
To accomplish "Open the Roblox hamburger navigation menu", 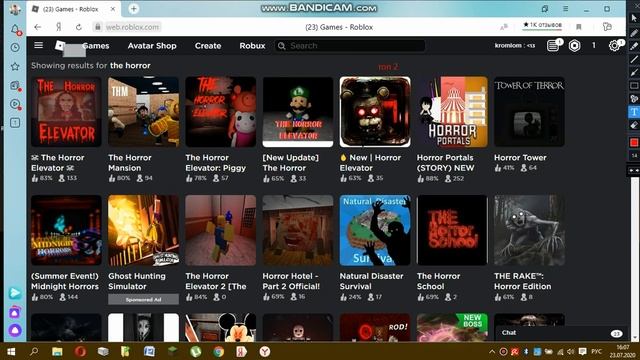I will click(38, 45).
